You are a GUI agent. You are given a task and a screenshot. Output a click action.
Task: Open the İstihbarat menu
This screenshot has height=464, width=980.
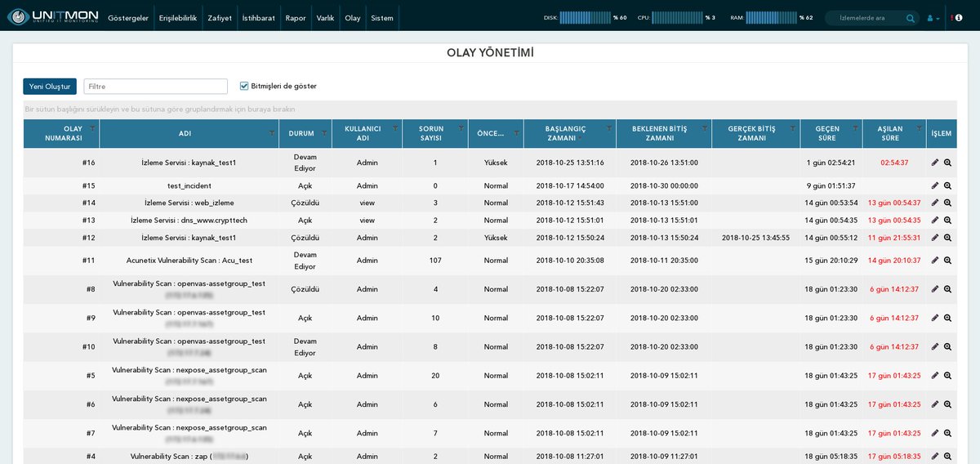[259, 18]
